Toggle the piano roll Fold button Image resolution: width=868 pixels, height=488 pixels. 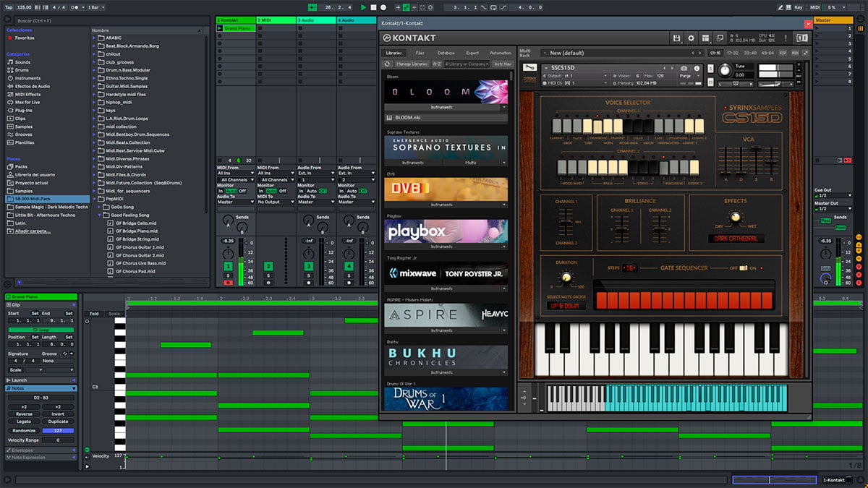click(94, 314)
